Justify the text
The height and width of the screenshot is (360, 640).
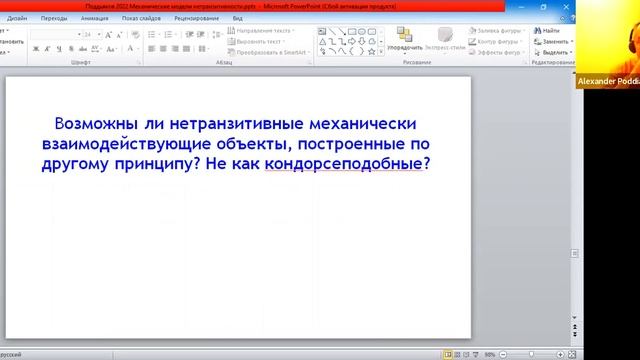(187, 49)
